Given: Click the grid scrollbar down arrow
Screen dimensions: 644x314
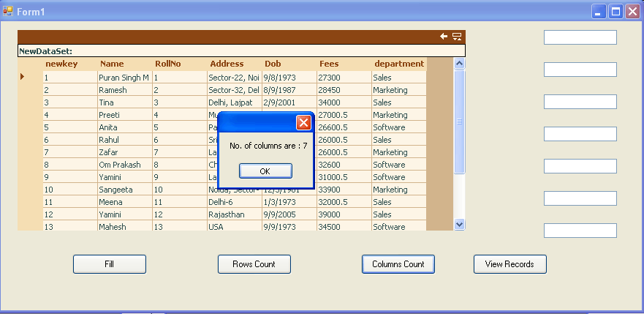Looking at the screenshot, I should click(x=459, y=225).
